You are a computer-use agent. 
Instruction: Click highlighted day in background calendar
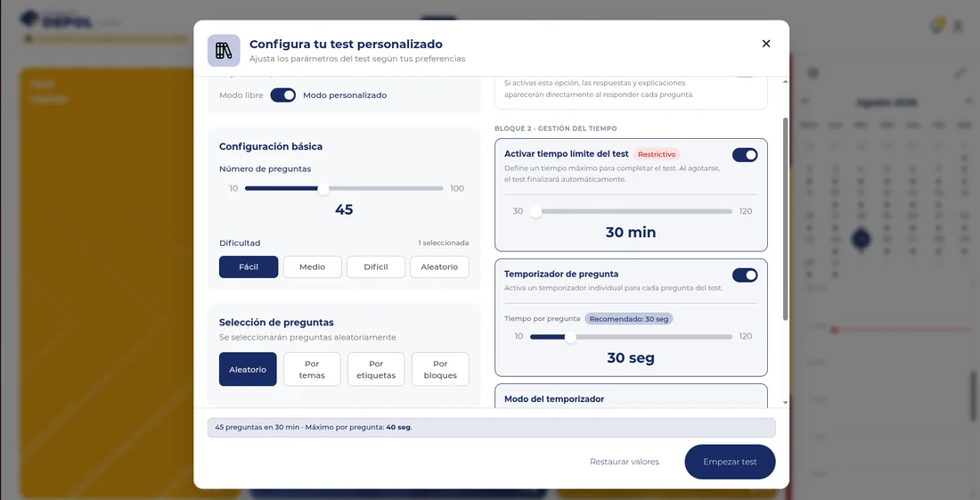(x=862, y=239)
